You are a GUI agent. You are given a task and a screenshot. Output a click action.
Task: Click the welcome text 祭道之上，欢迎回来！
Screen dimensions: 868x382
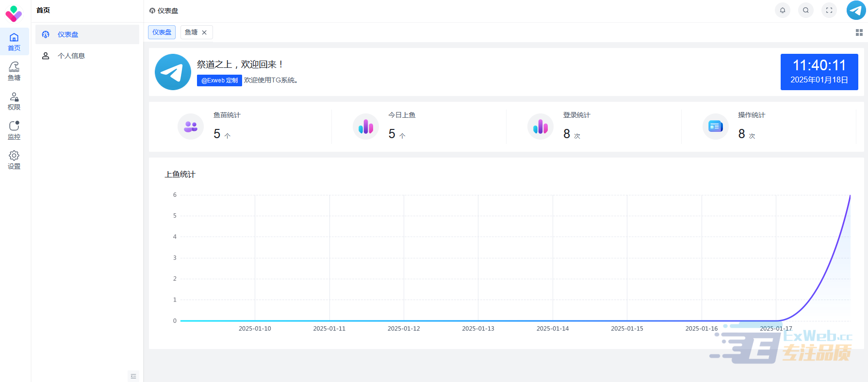(x=241, y=64)
